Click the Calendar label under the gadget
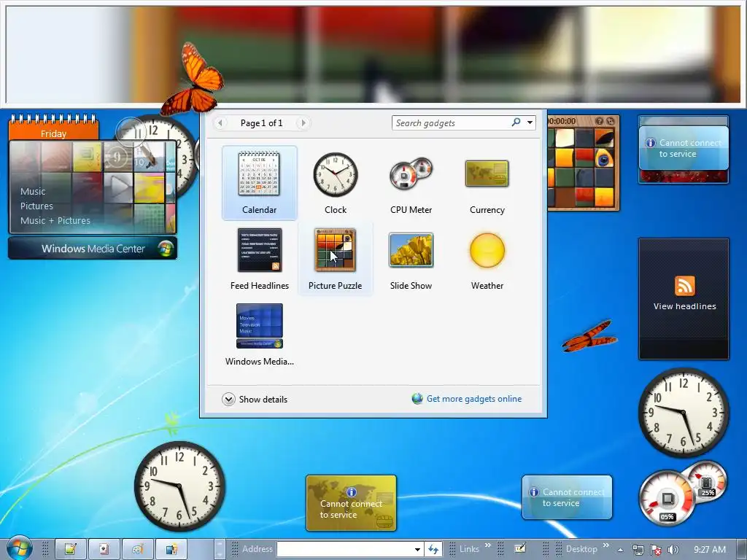This screenshot has width=747, height=560. (259, 209)
